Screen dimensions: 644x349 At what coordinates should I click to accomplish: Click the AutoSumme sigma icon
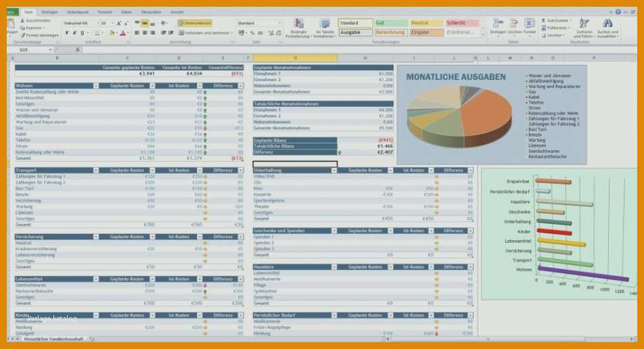[543, 20]
